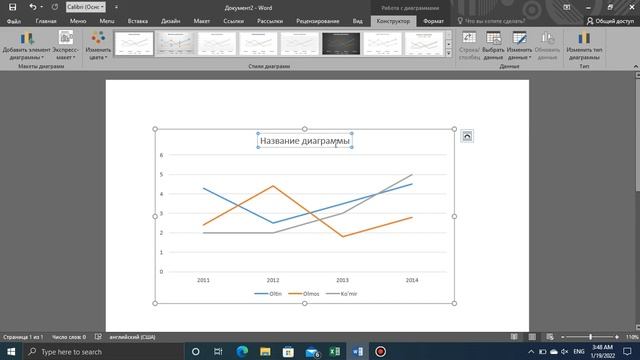Apply the dark chart style thumbnail
The image size is (640, 360).
[x=341, y=43]
